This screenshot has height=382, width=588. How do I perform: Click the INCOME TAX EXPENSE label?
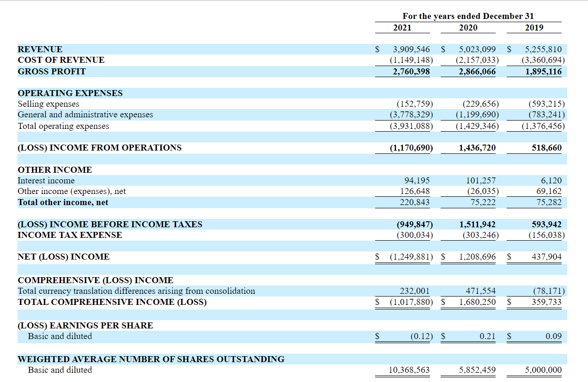coord(70,235)
